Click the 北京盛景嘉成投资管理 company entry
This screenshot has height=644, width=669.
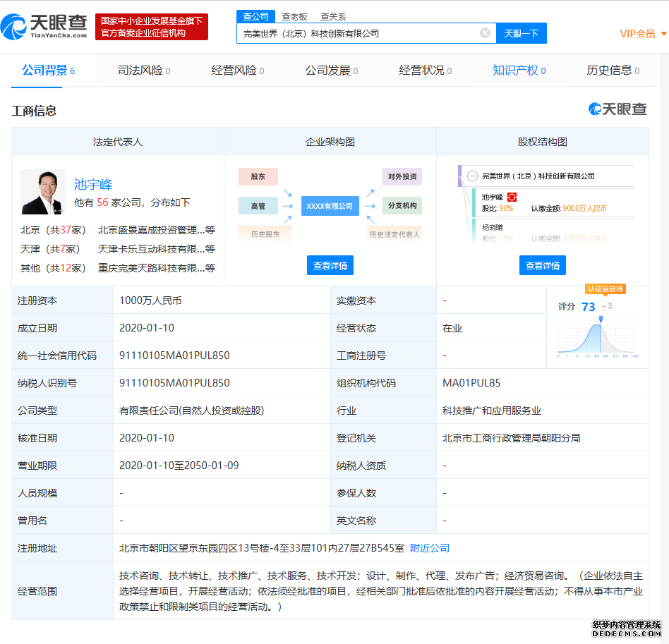tap(157, 231)
